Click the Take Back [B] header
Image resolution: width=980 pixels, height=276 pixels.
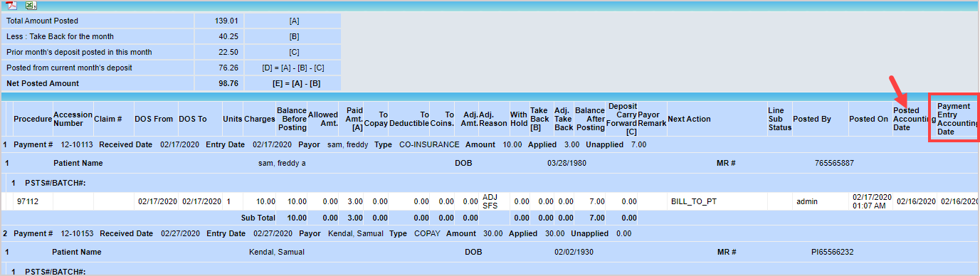[539, 119]
